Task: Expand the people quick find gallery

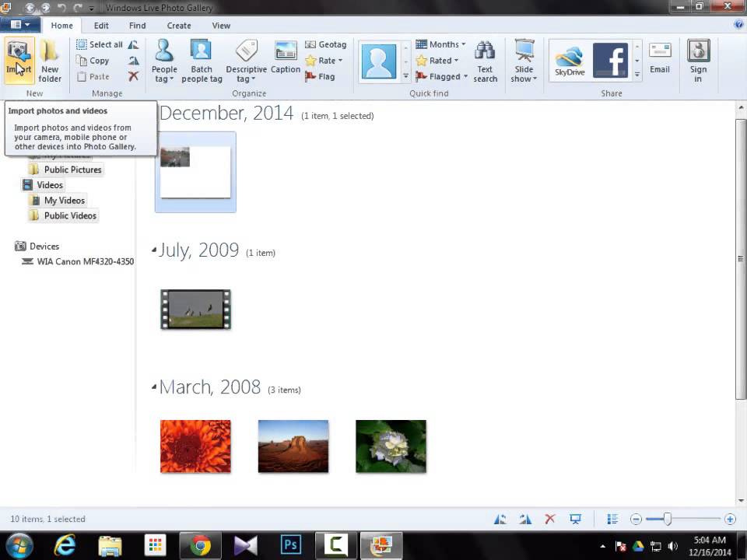Action: point(405,75)
